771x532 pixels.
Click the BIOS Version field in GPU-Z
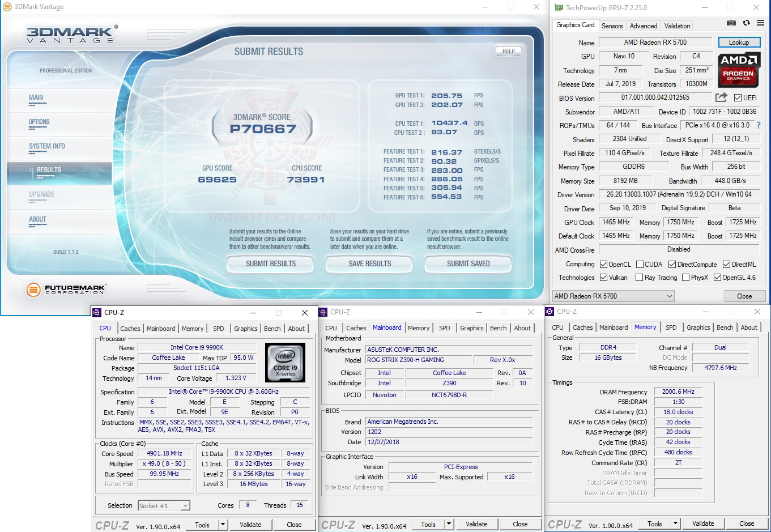(x=655, y=97)
